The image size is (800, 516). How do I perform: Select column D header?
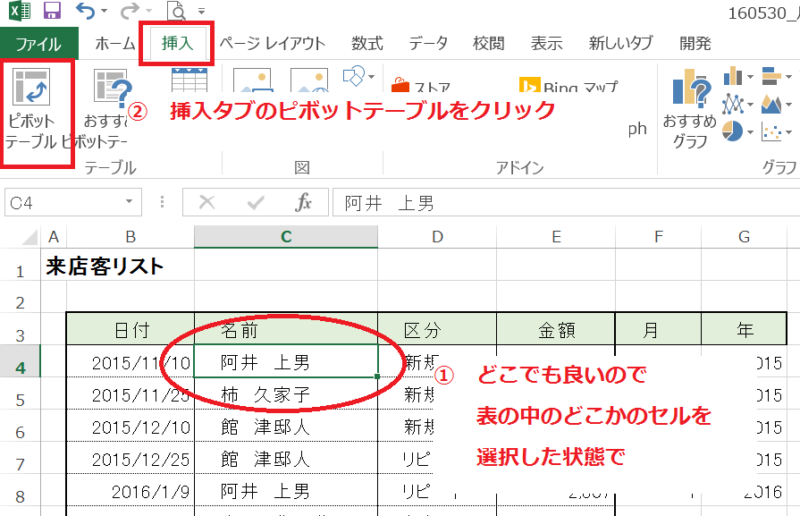437,237
